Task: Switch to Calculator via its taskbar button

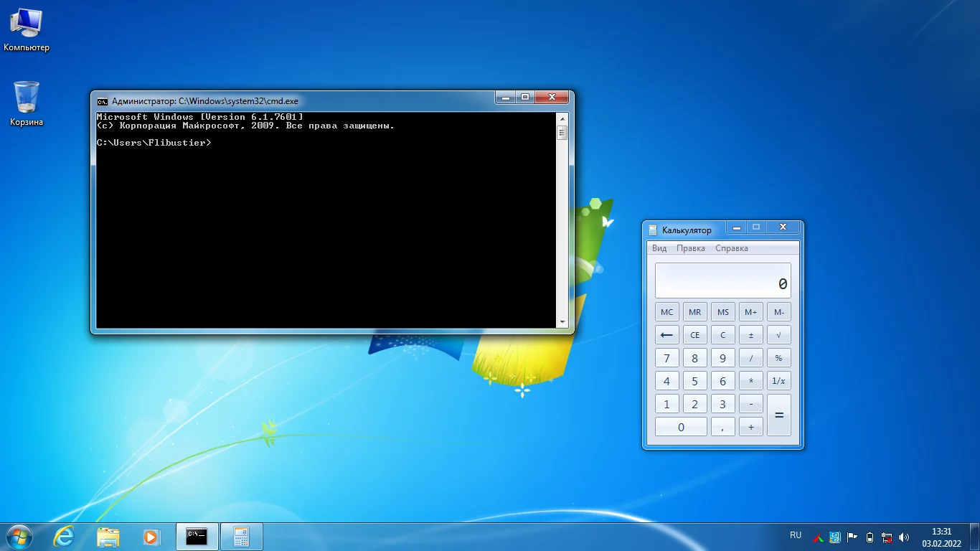Action: (241, 537)
